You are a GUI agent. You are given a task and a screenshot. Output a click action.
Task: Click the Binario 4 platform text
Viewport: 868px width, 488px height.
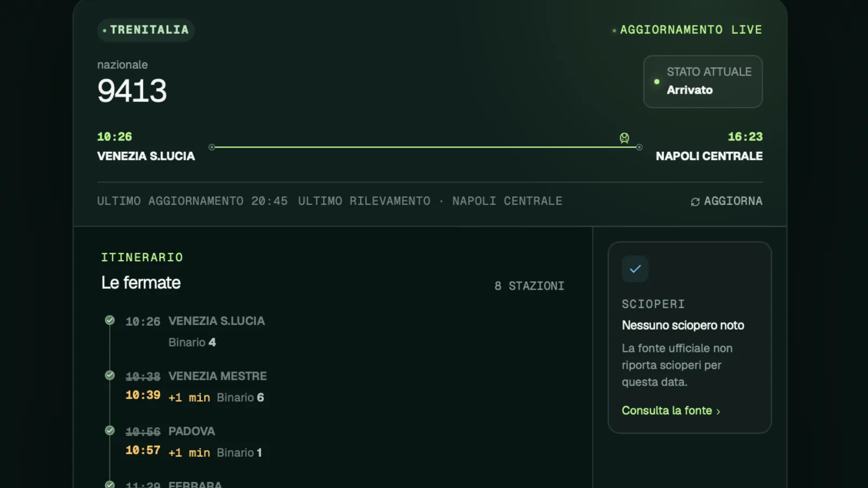[192, 342]
